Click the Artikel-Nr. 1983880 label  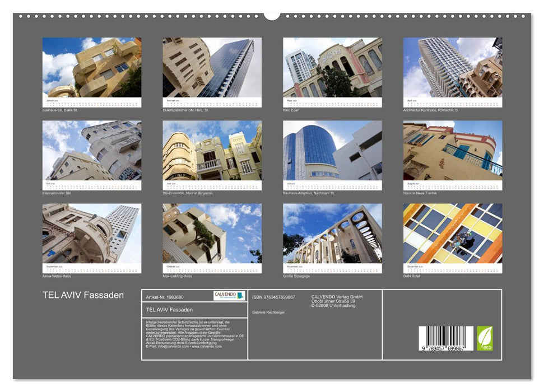165,296
